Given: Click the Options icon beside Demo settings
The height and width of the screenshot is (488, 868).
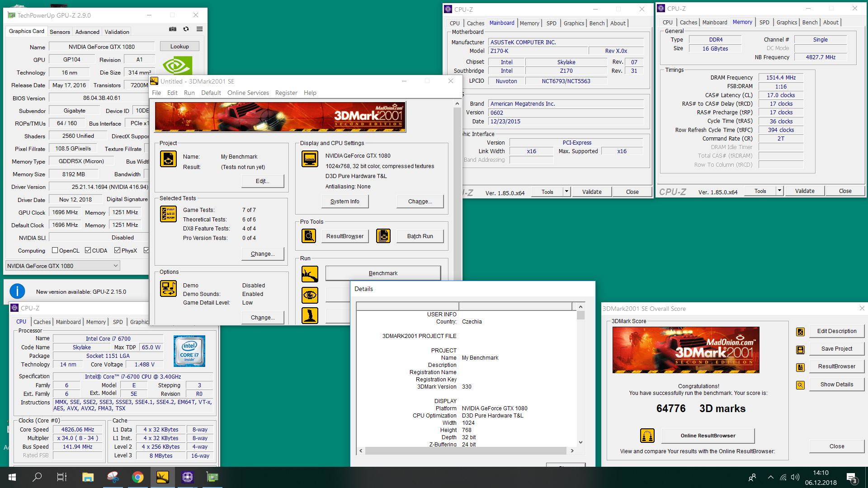Looking at the screenshot, I should (169, 288).
